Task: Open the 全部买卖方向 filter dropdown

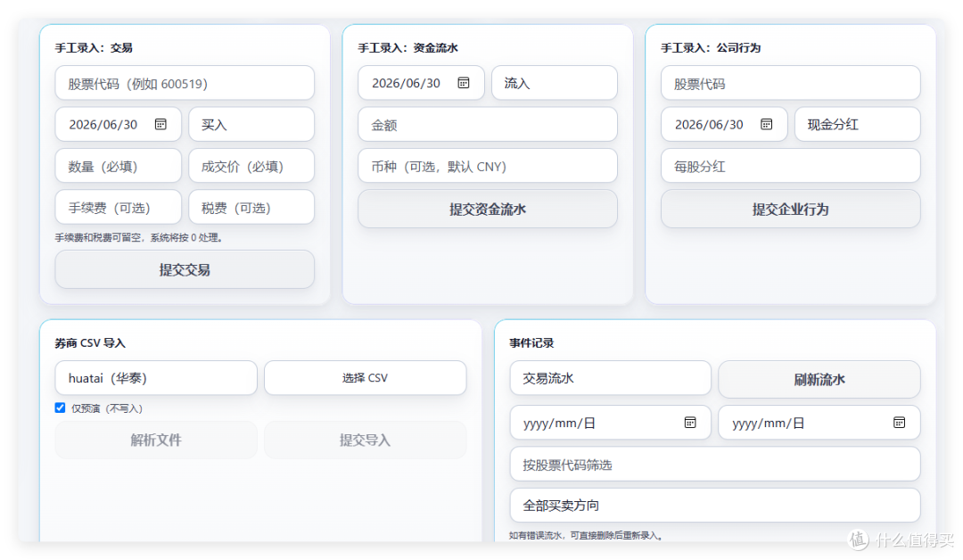Action: pos(715,506)
